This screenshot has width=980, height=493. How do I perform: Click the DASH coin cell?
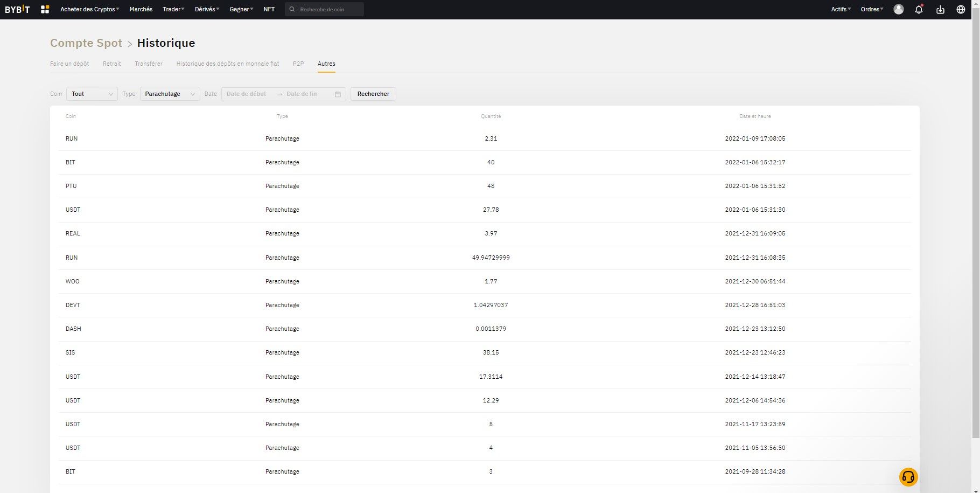click(73, 329)
